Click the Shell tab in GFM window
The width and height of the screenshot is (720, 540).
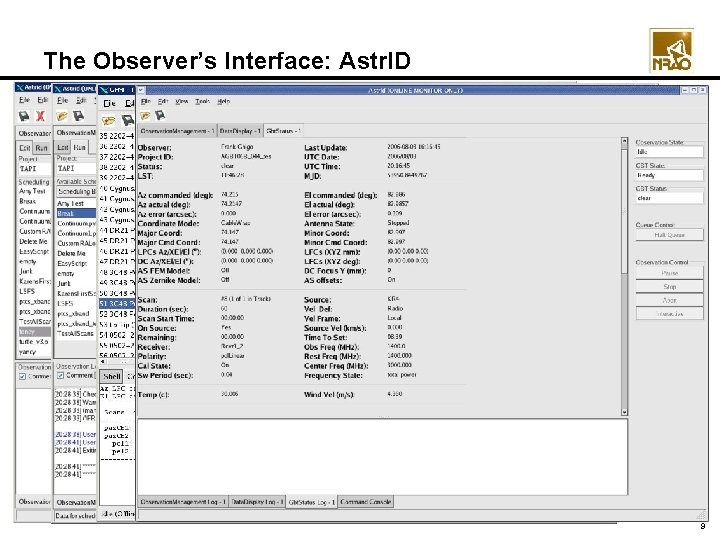[112, 377]
